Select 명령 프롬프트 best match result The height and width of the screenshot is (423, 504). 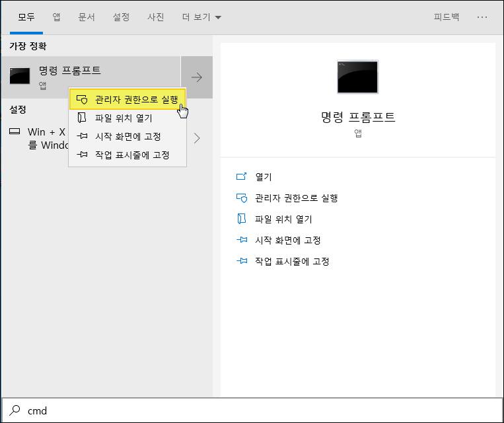click(x=91, y=77)
